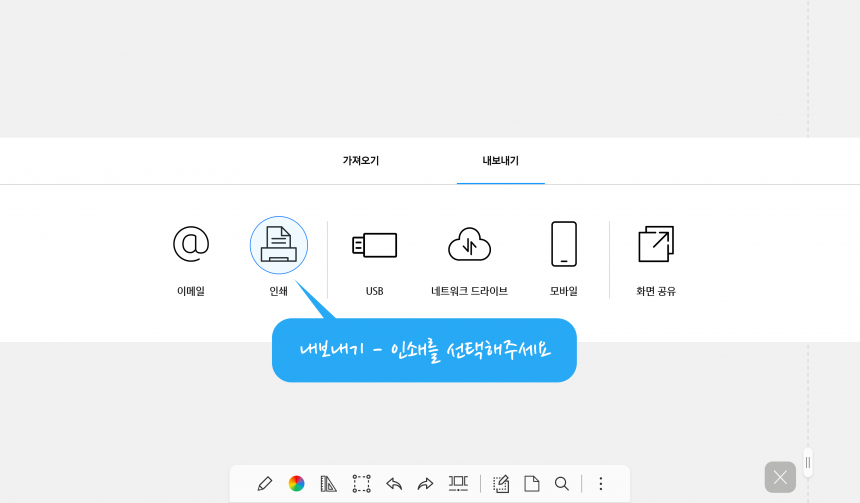The width and height of the screenshot is (860, 503).
Task: Open the ruler and triangle tool
Action: [329, 483]
